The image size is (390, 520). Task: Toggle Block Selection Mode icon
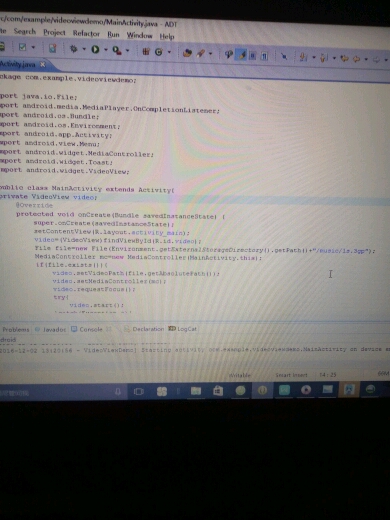tap(253, 55)
